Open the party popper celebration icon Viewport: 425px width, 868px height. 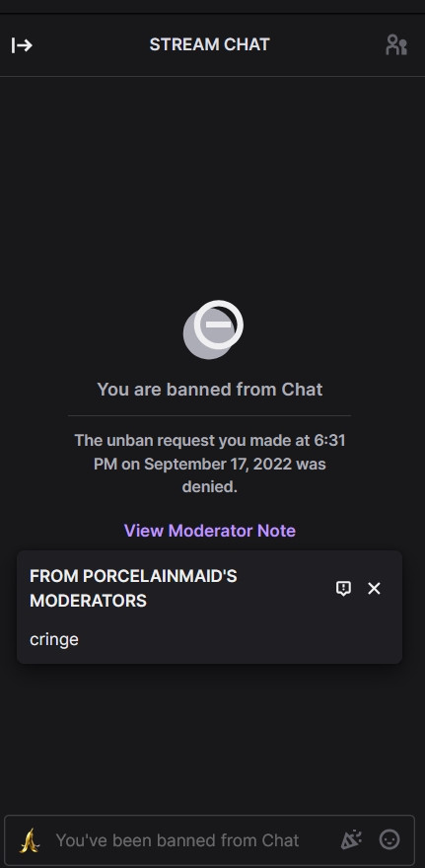[351, 839]
